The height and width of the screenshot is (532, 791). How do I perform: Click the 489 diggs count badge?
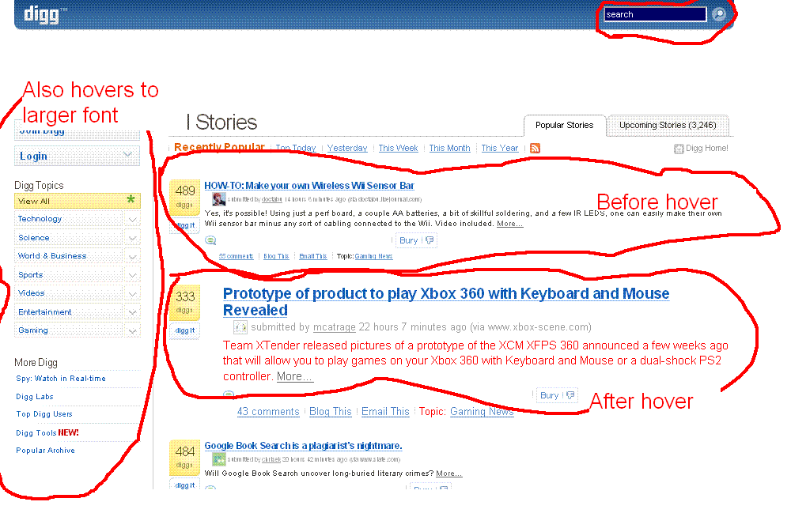(x=185, y=196)
